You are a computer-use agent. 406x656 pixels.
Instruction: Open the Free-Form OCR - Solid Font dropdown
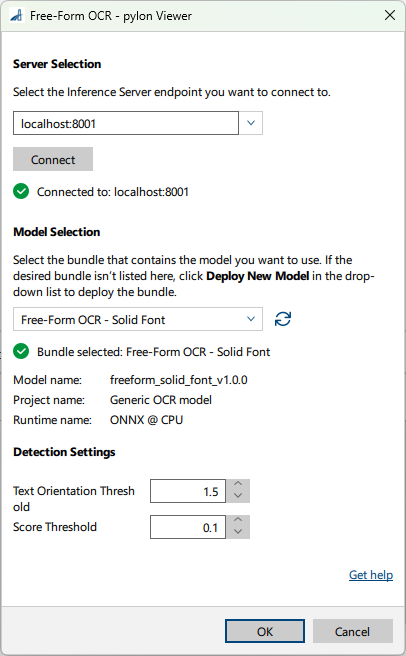coord(138,319)
